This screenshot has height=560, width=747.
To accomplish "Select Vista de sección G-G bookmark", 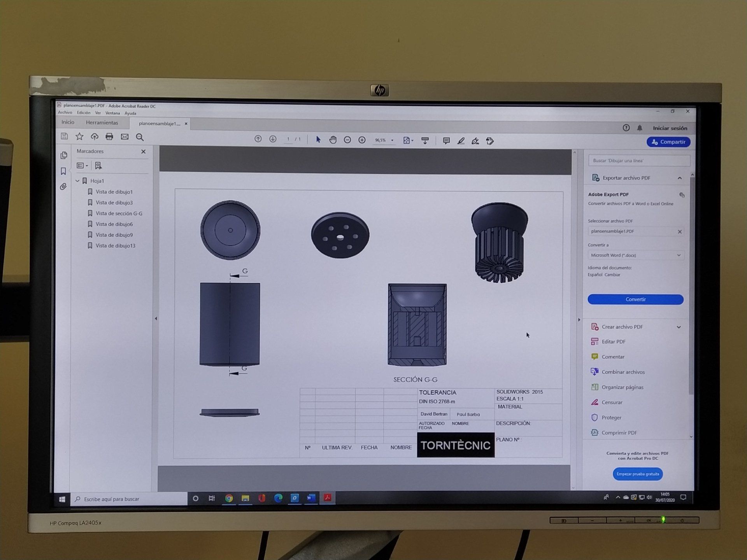I will click(x=119, y=213).
